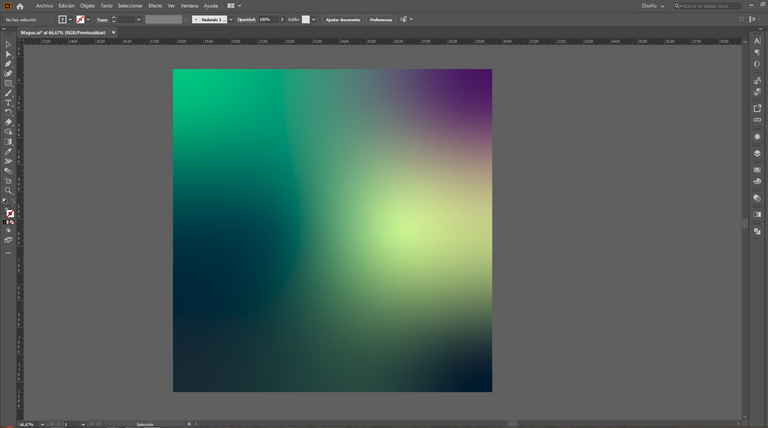Close the Mapas.ai document tab

click(114, 32)
